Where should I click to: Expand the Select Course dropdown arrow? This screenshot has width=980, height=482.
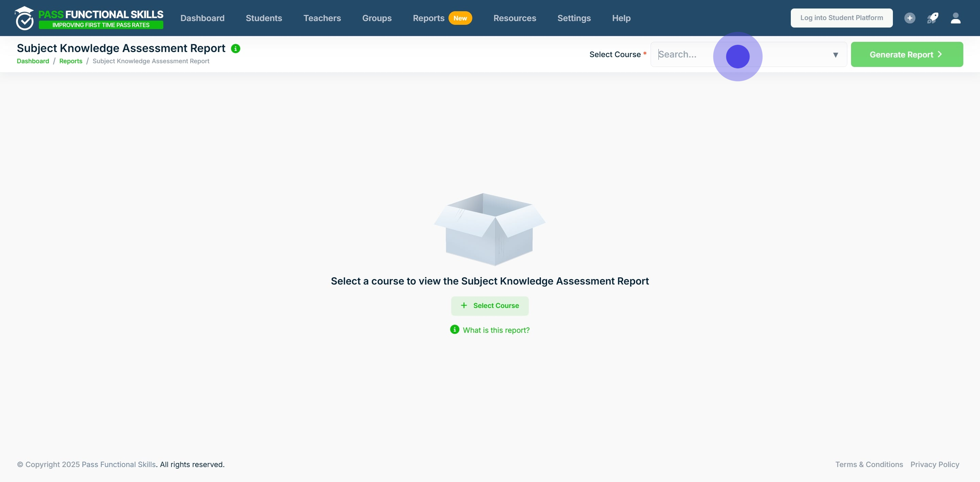click(x=835, y=55)
